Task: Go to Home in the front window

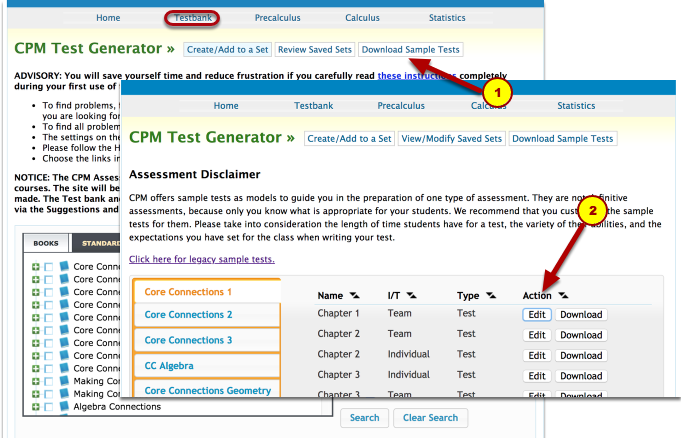Action: tap(226, 106)
